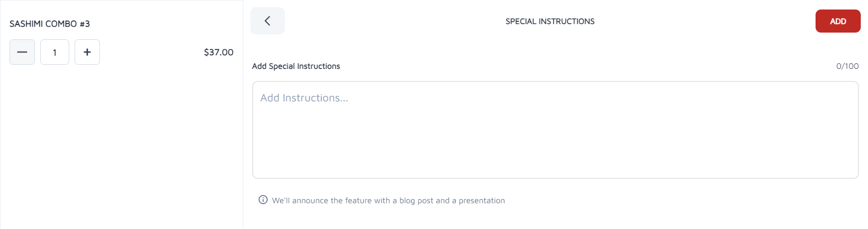Click the 'Add Instructions...' placeholder text
Viewport: 868px width, 229px height.
(304, 98)
